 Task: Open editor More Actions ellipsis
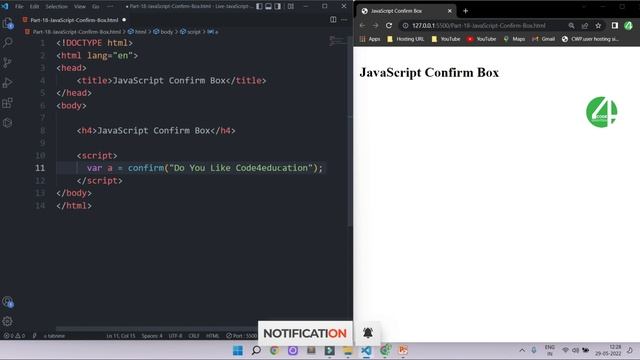[x=344, y=20]
